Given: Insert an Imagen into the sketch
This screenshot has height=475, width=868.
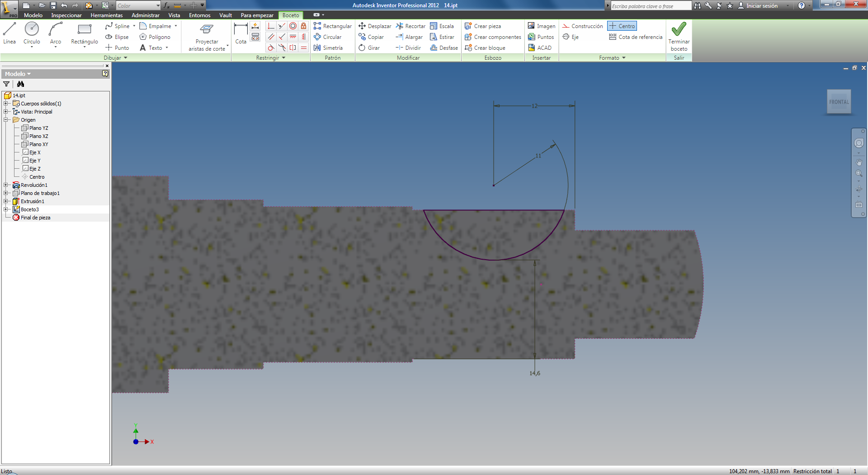Looking at the screenshot, I should [542, 26].
